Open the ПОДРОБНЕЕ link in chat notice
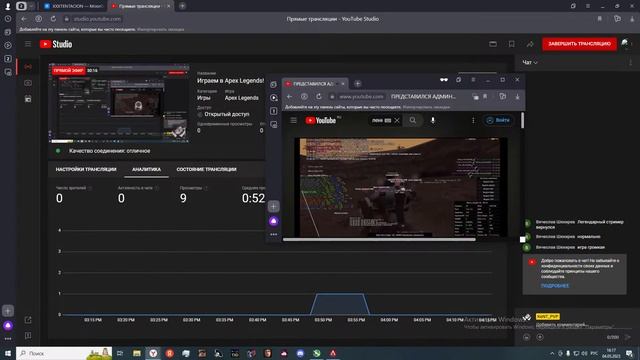640x360 pixels. (x=555, y=286)
